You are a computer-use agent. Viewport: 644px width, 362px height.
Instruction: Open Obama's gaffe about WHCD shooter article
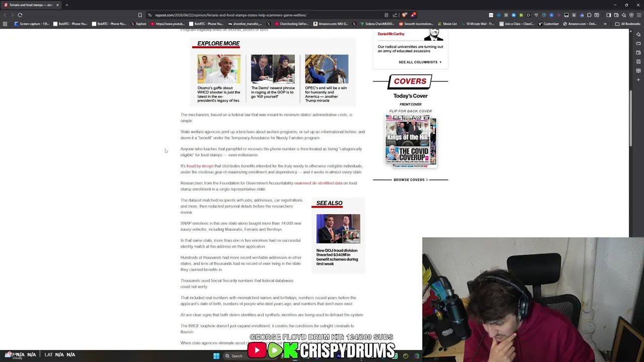(218, 94)
